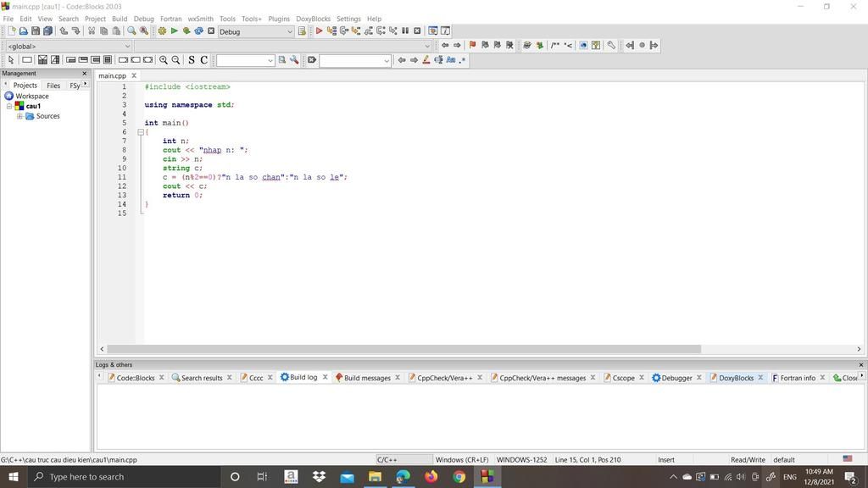868x488 pixels.
Task: Start debugger with red arrow
Action: pyautogui.click(x=319, y=31)
